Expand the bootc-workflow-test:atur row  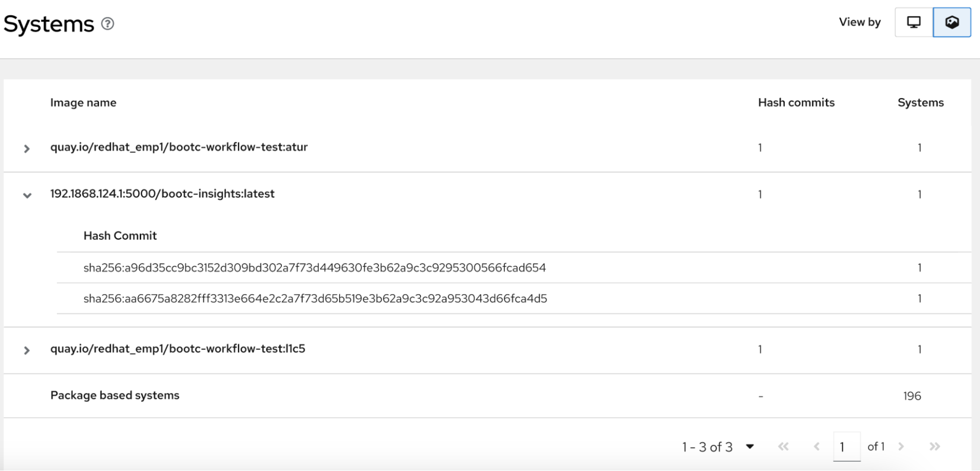click(x=27, y=148)
